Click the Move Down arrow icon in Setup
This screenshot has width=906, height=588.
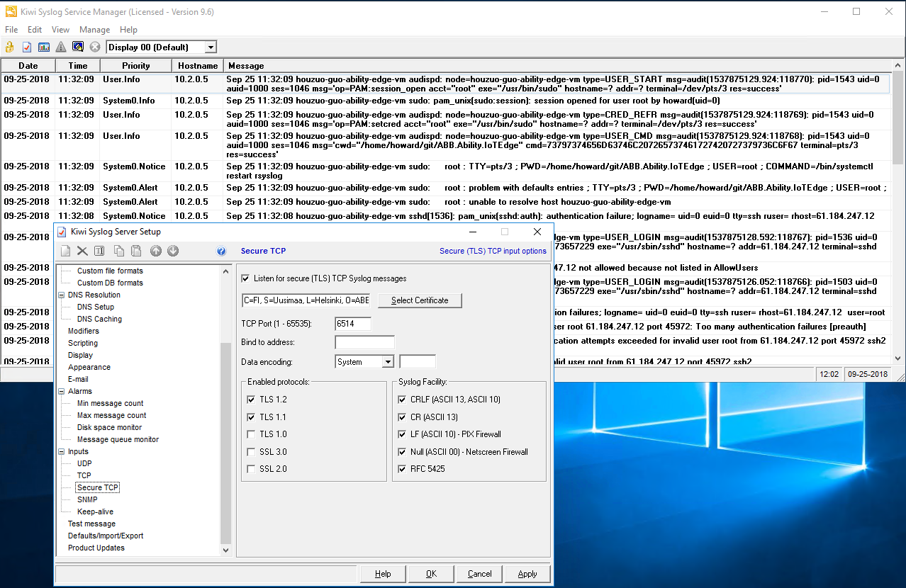[x=173, y=251]
